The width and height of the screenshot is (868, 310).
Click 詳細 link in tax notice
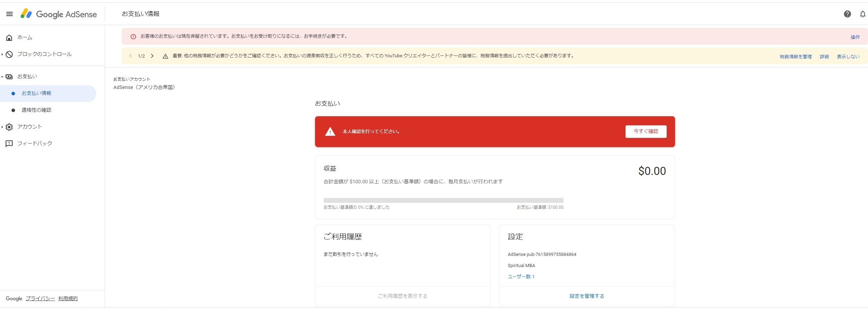824,57
